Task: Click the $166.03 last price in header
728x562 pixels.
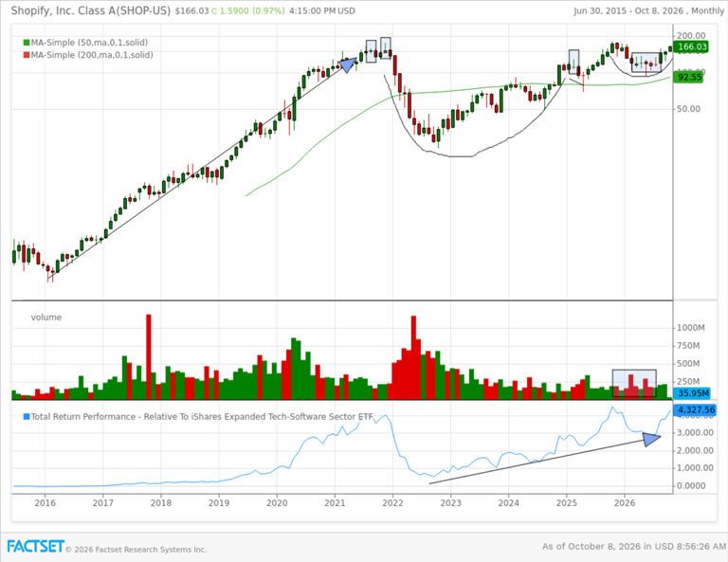Action: click(191, 10)
